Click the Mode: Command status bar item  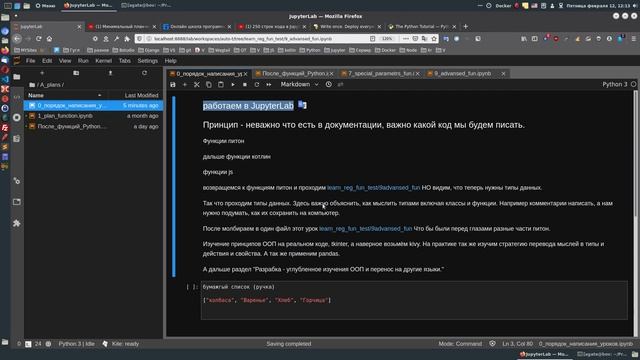click(x=460, y=344)
